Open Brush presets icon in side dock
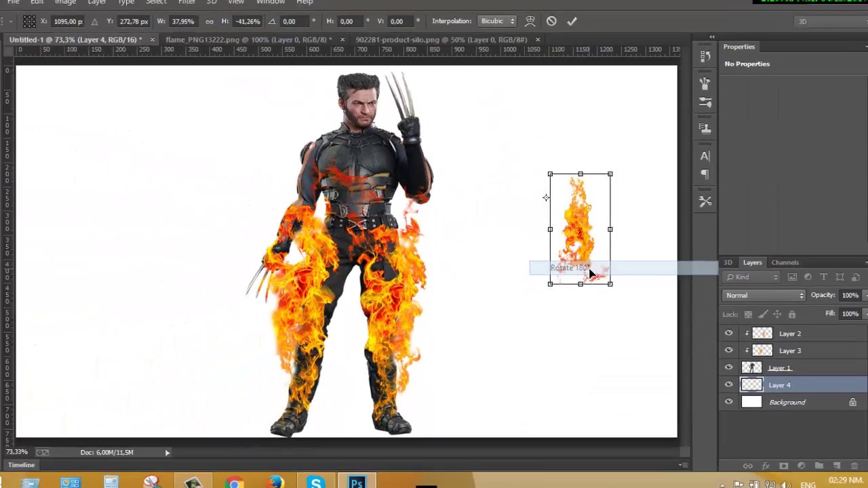Viewport: 868px width, 488px height. click(705, 102)
